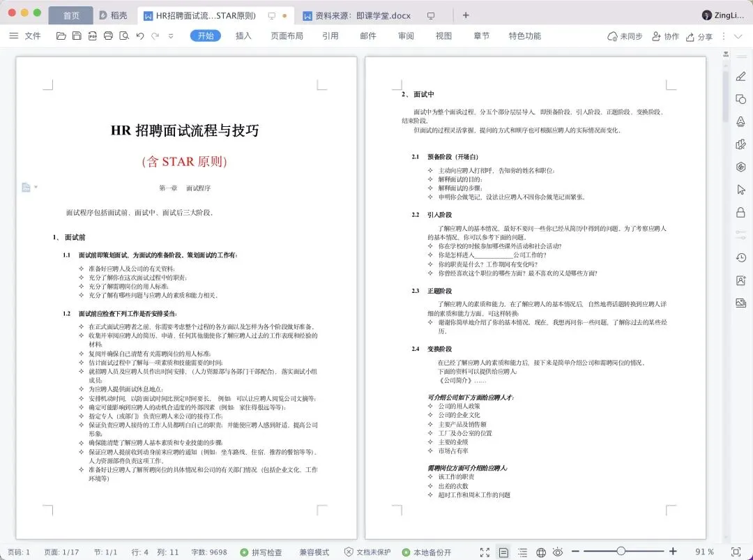Image resolution: width=753 pixels, height=560 pixels.
Task: Select page layout view icon
Action: point(503,552)
